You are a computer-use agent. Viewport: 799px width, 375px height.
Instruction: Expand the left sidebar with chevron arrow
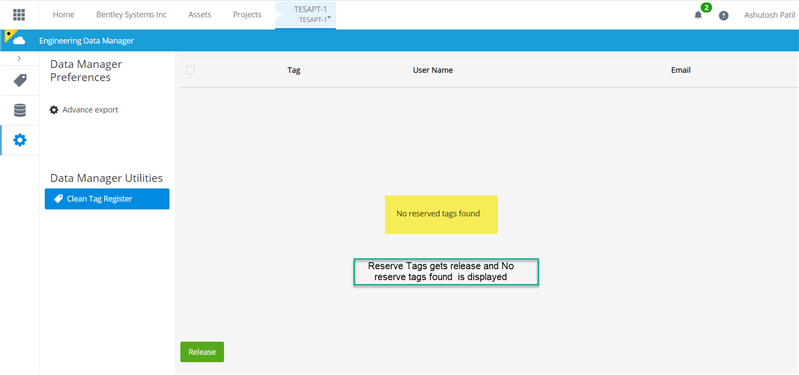(19, 58)
